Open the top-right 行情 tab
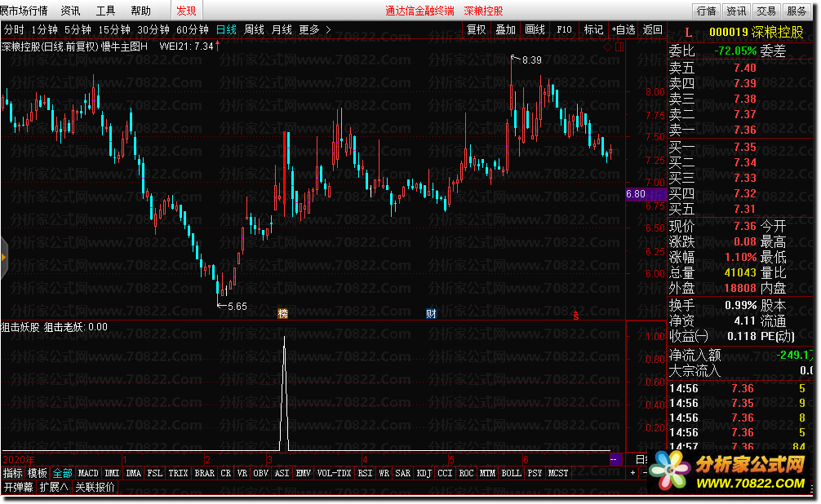 (706, 11)
